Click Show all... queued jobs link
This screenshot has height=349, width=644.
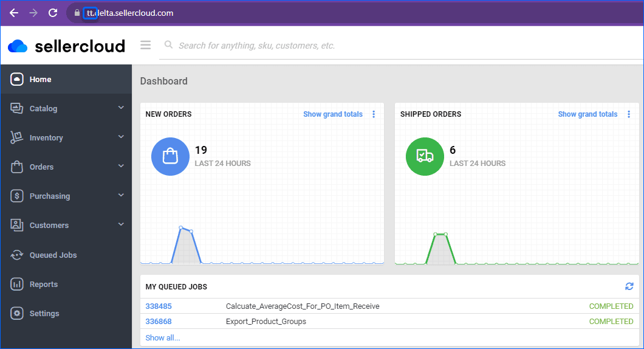point(163,338)
